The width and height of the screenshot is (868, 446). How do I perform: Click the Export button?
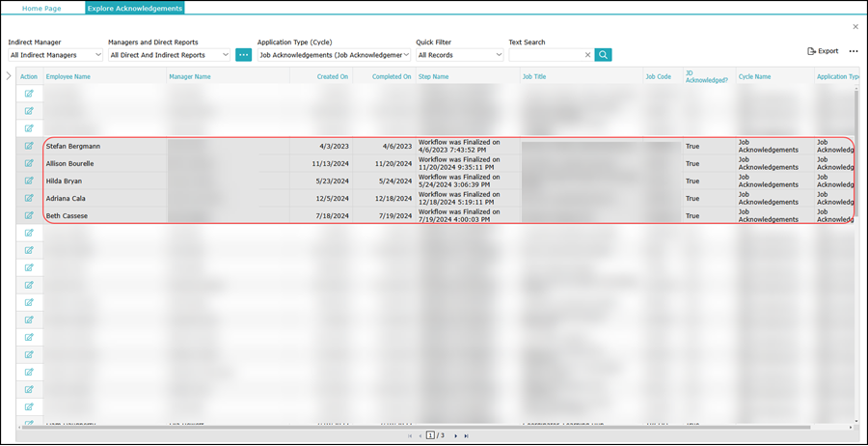[x=823, y=51]
